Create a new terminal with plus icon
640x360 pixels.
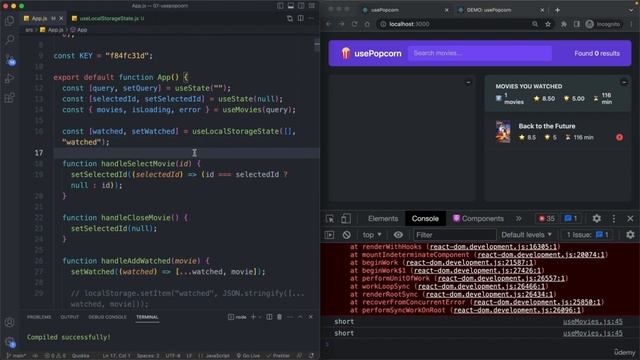click(x=253, y=317)
